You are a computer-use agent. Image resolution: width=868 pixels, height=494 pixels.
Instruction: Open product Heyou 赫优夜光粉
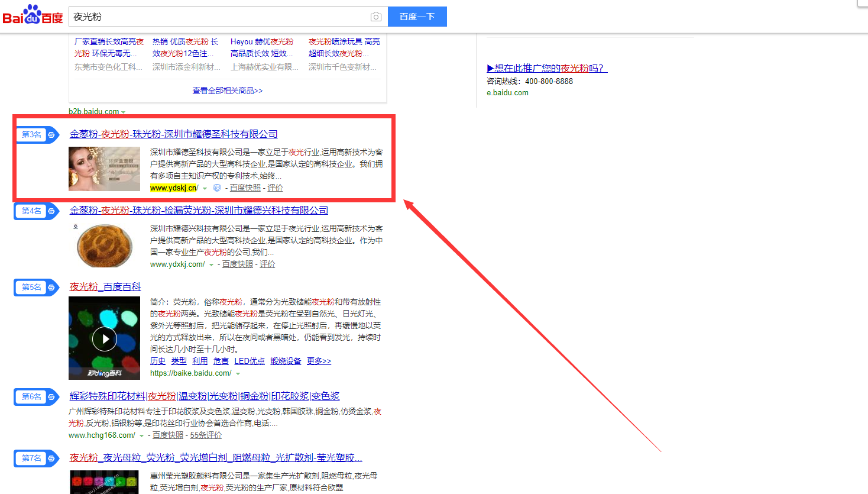[262, 47]
